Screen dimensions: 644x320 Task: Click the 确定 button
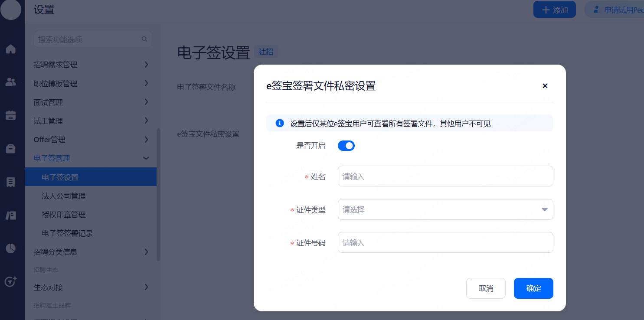click(533, 288)
